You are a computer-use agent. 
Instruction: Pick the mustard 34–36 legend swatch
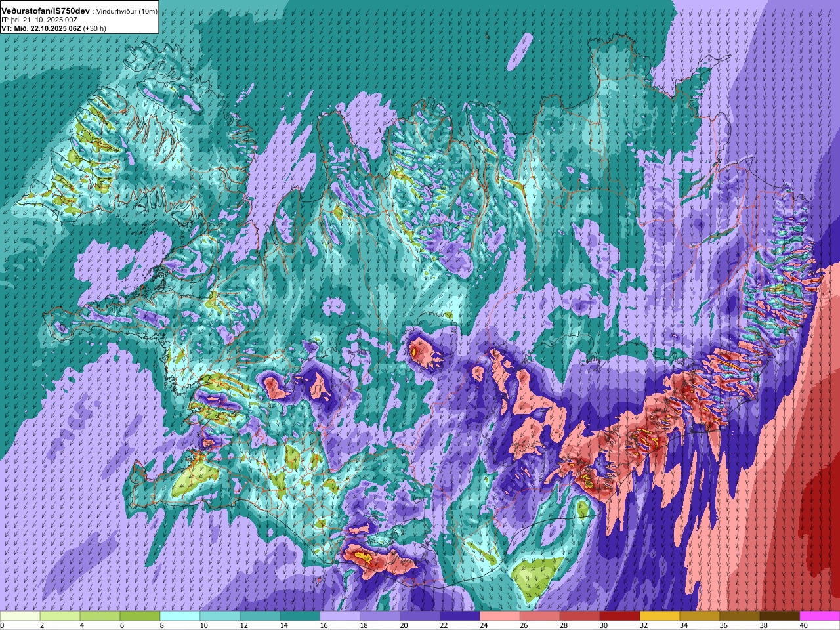[x=700, y=616]
